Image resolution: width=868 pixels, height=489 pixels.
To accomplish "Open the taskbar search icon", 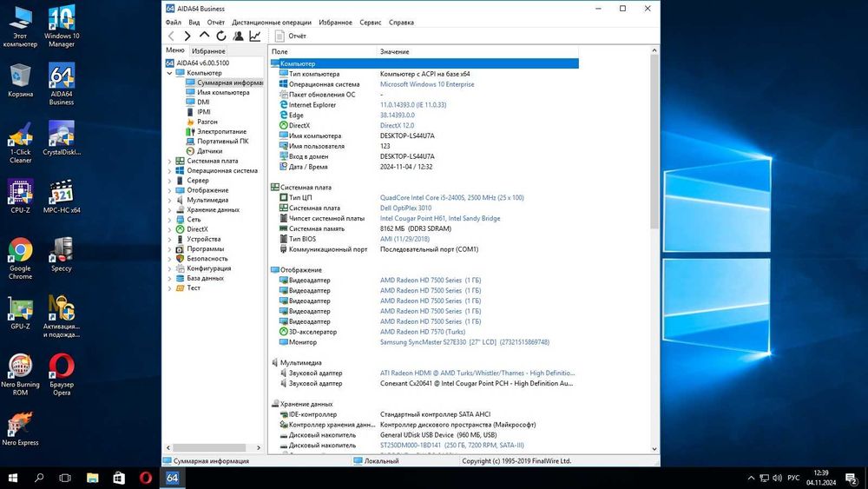I will coord(39,478).
